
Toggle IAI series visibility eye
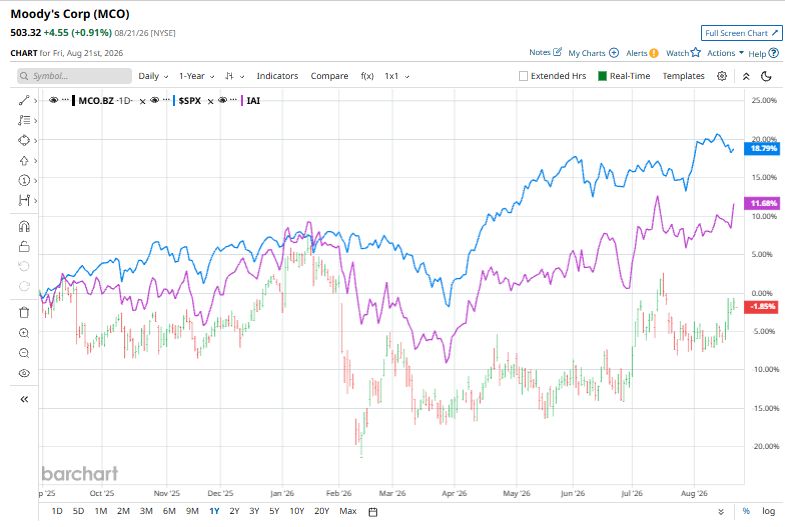point(223,100)
